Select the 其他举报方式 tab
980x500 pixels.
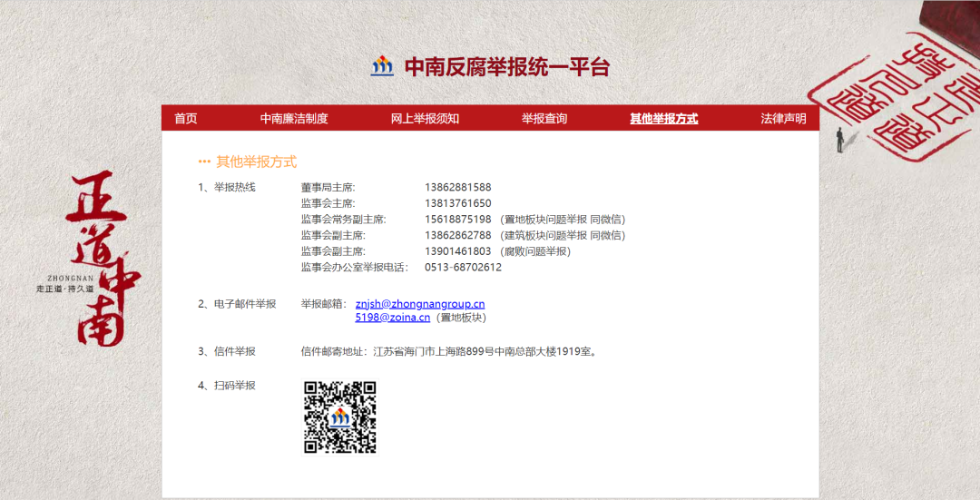pyautogui.click(x=663, y=119)
